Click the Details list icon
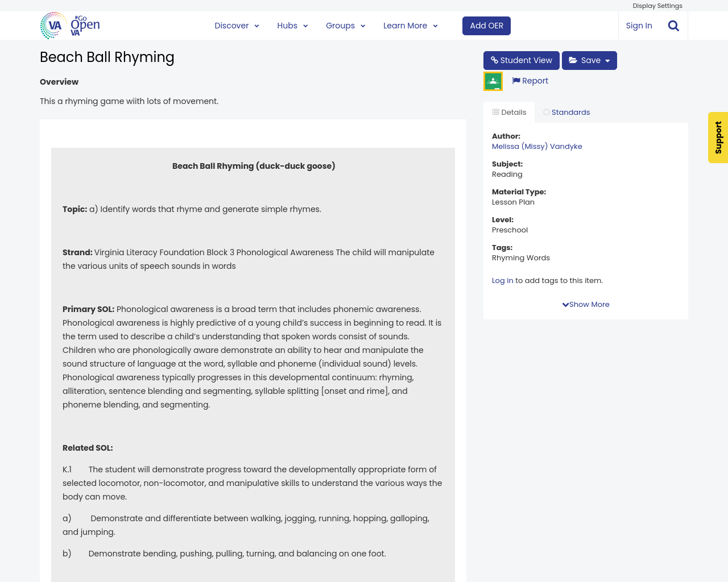728x582 pixels. [x=495, y=112]
